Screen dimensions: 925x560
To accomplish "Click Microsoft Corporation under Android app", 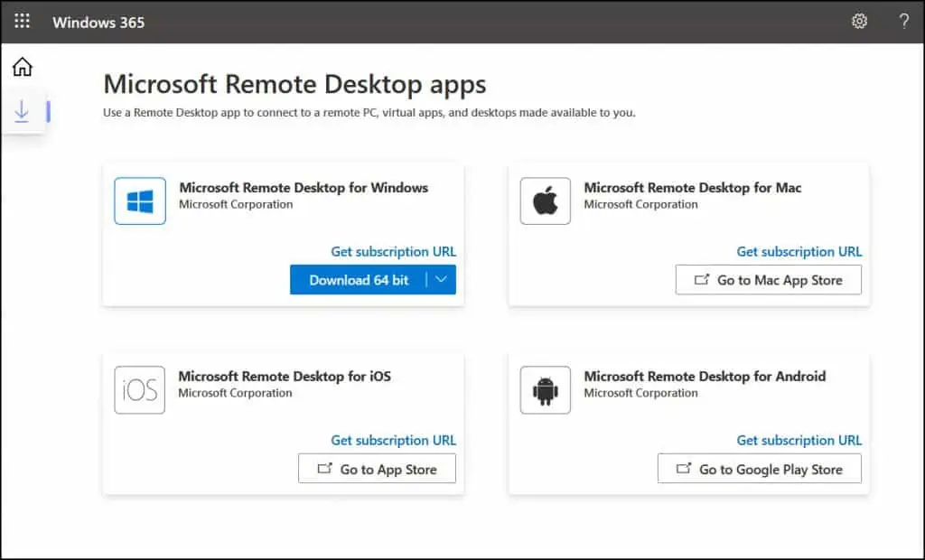I will (x=640, y=393).
